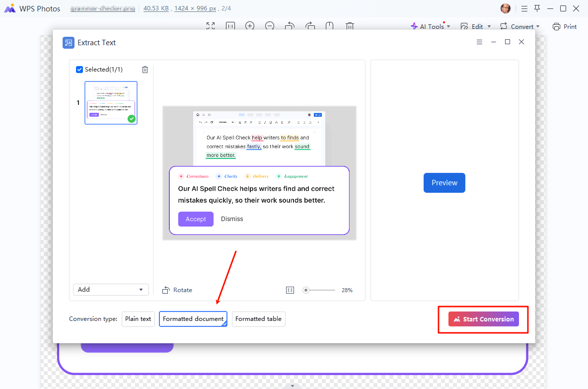Viewport: 588px width, 389px height.
Task: Open the Extract Text dialog menu icon
Action: pos(479,42)
